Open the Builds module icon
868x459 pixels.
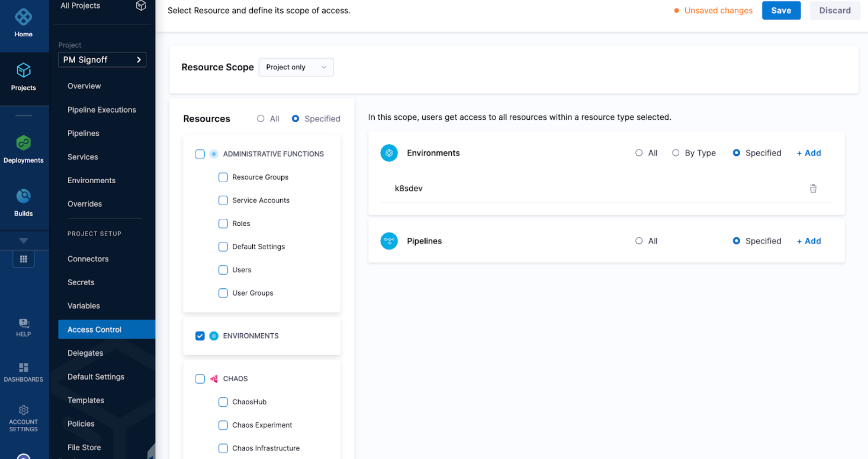[x=23, y=196]
